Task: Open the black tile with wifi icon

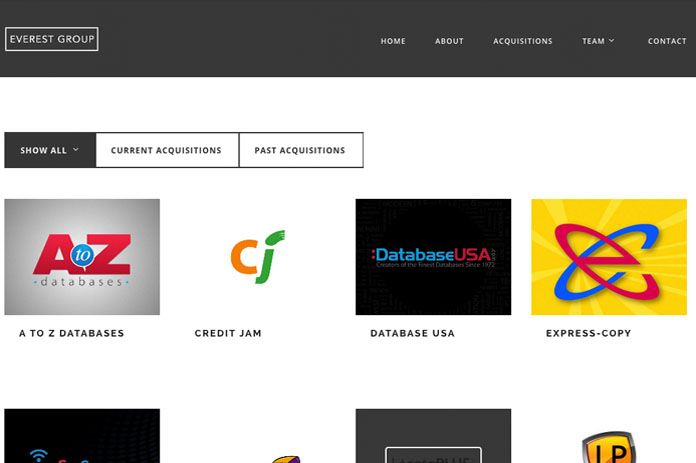Action: click(x=82, y=436)
